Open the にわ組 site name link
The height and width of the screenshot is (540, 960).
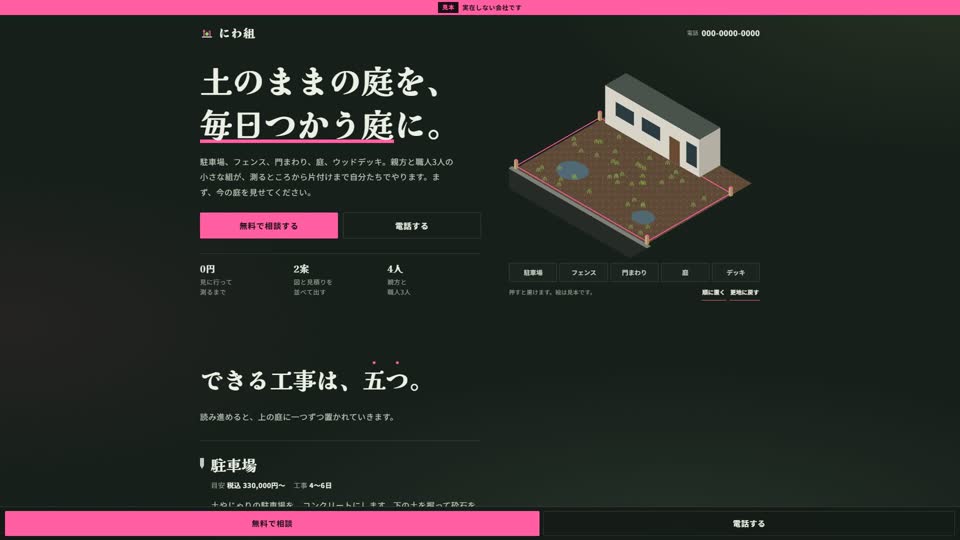[237, 34]
